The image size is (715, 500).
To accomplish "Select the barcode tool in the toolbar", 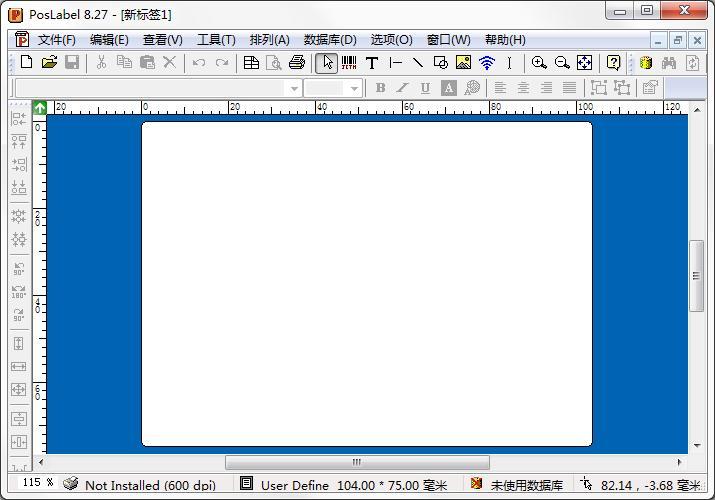I will tap(349, 63).
